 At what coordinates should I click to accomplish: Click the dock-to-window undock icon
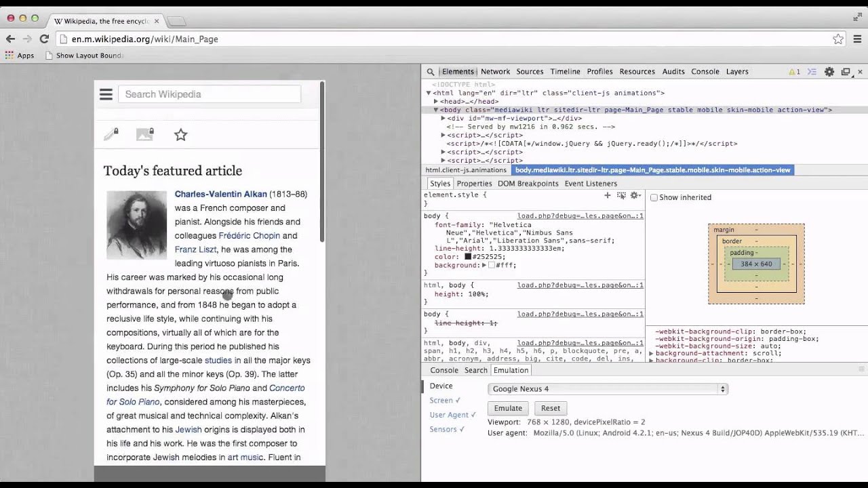coord(846,71)
